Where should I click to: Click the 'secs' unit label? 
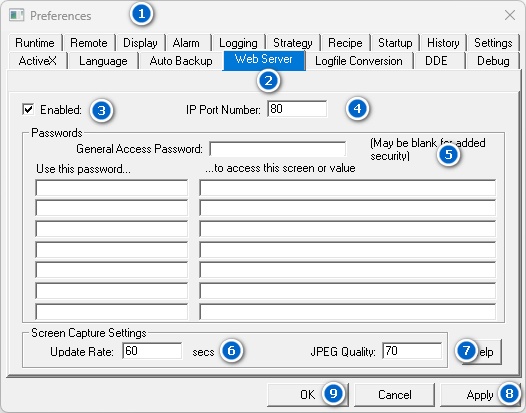(x=203, y=352)
